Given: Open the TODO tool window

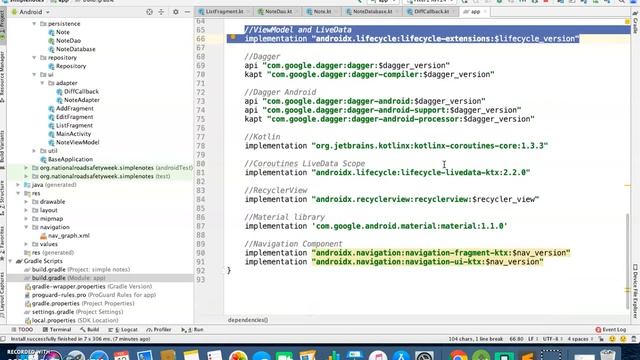Looking at the screenshot, I should pyautogui.click(x=22, y=329).
